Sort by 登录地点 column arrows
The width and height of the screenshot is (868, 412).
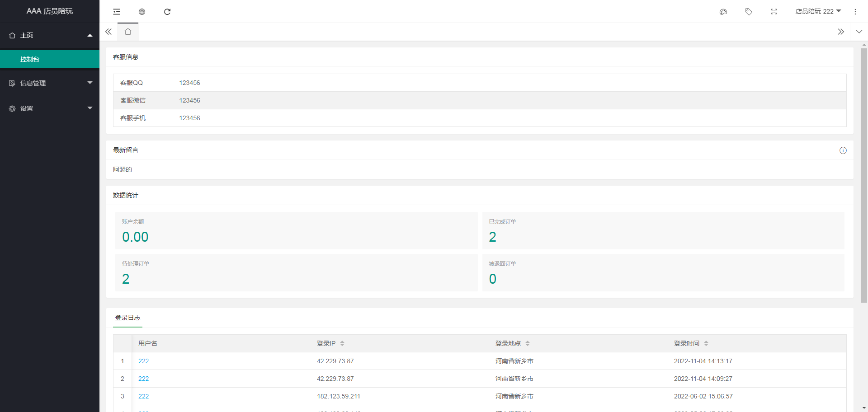coord(528,343)
